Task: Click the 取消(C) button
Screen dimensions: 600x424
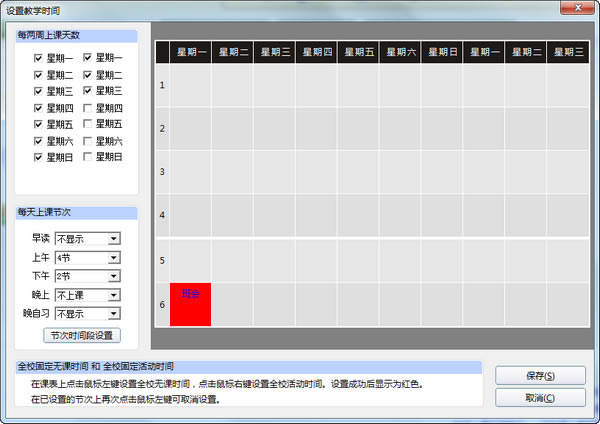Action: click(x=540, y=397)
